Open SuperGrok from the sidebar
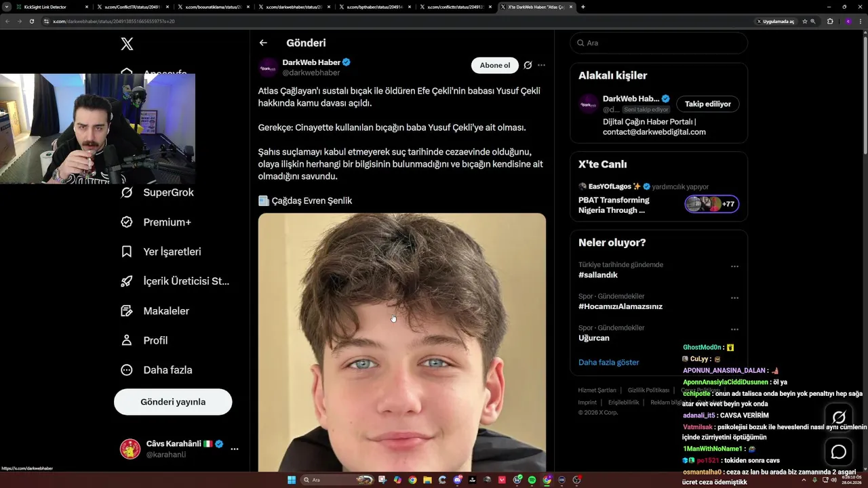The height and width of the screenshot is (488, 868). (x=157, y=192)
